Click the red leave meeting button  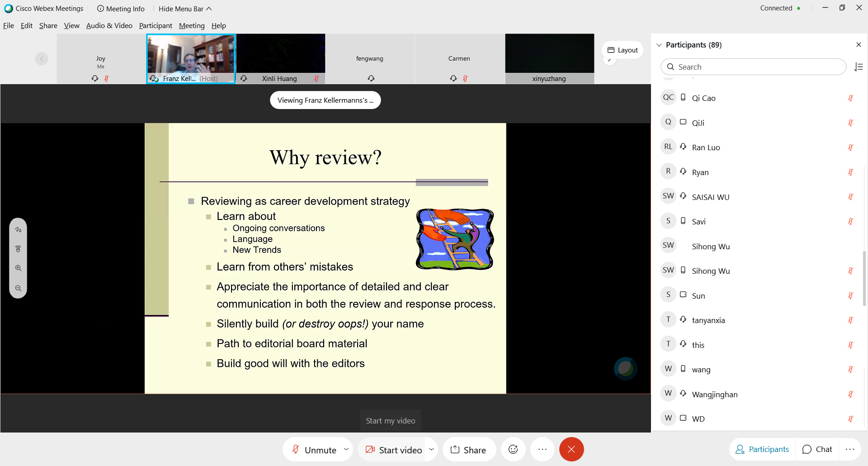tap(571, 449)
